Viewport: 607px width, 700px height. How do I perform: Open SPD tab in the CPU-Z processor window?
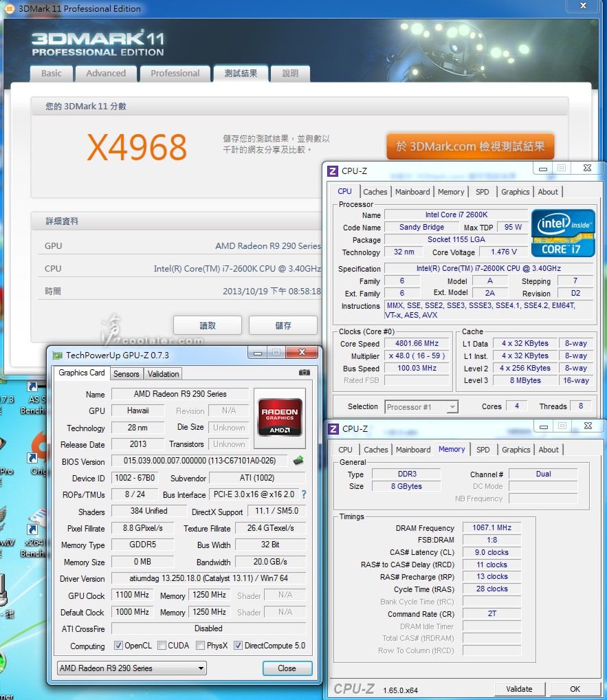tap(483, 192)
